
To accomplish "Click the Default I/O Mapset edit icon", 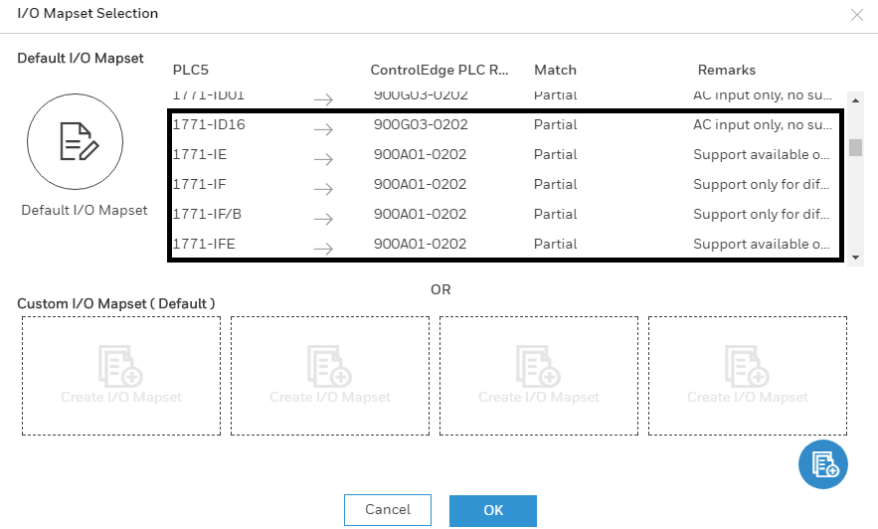I will click(x=75, y=142).
